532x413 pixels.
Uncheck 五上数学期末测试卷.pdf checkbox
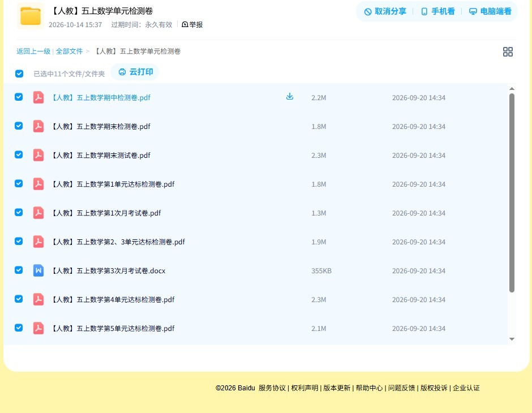coord(19,154)
